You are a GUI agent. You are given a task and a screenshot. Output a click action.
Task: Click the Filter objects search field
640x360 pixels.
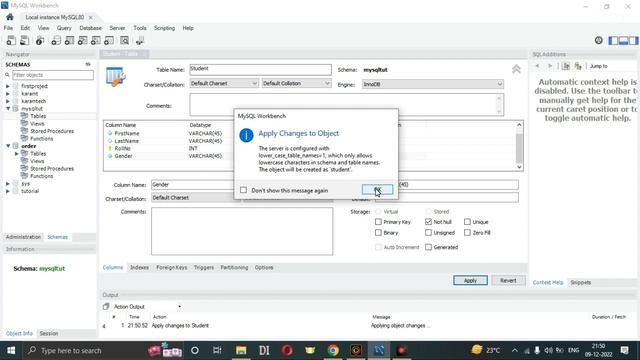point(53,75)
